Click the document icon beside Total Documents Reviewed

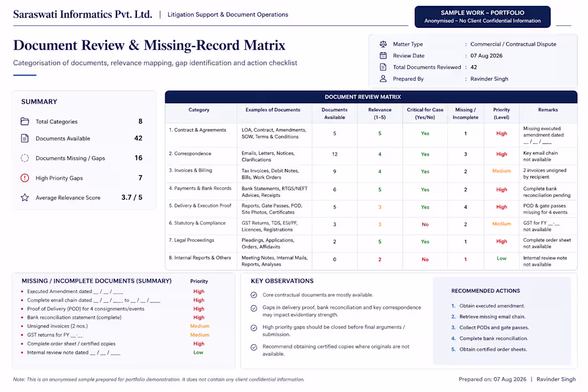point(383,67)
